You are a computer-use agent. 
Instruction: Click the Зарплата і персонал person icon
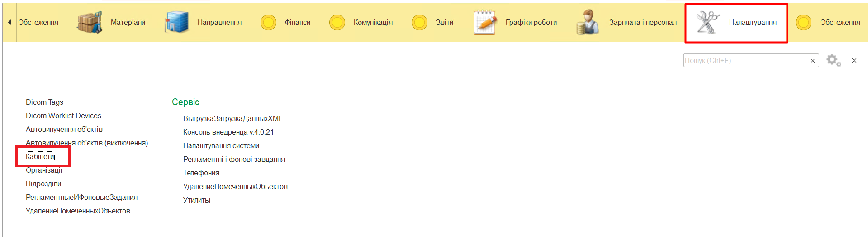588,22
